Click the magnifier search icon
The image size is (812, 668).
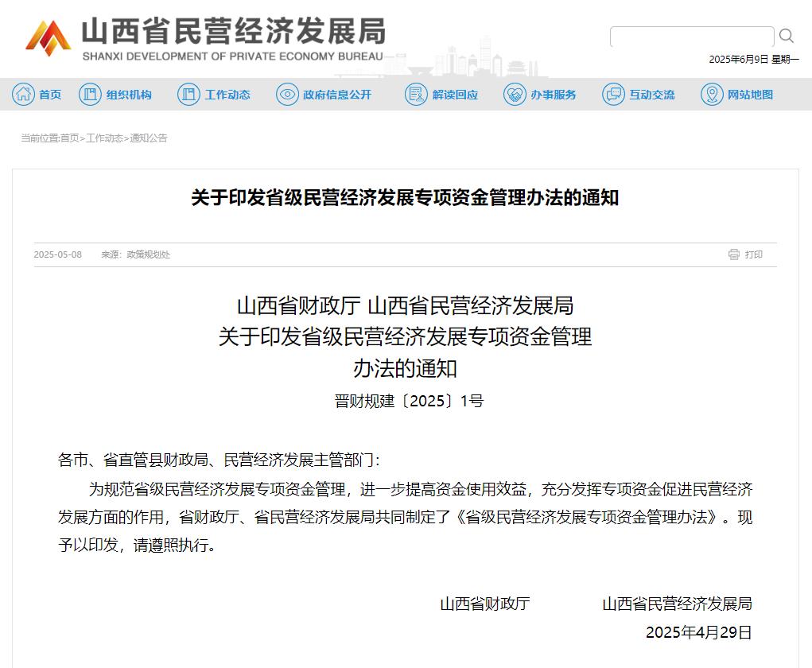tap(786, 36)
